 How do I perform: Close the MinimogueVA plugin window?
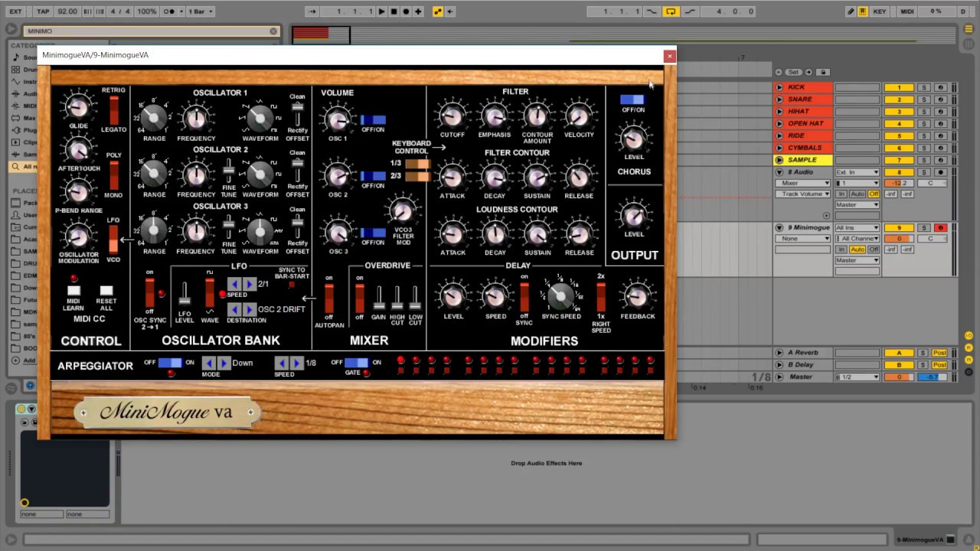pyautogui.click(x=669, y=55)
